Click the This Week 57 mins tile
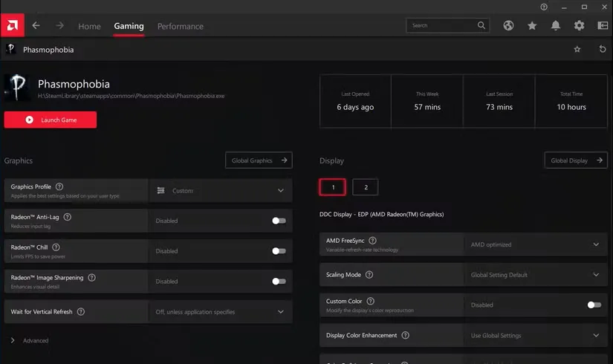The width and height of the screenshot is (613, 364). click(x=427, y=101)
